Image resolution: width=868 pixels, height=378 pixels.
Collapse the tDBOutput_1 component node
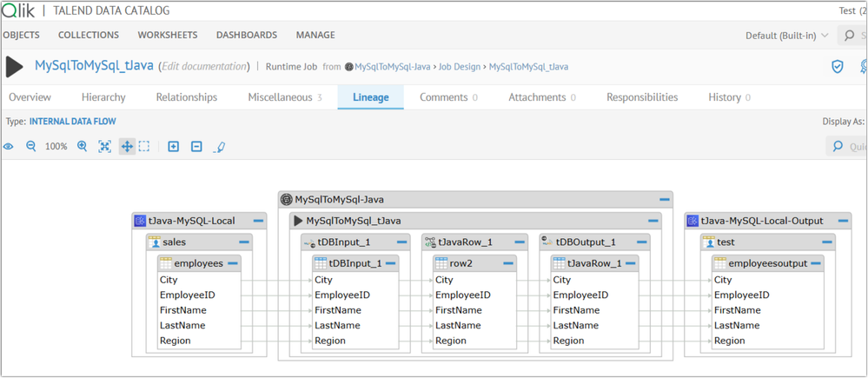tap(642, 242)
